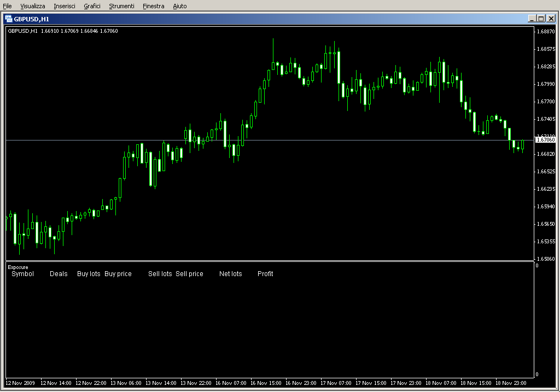Click the Sell lots column header
This screenshot has height=392, width=560.
[x=160, y=274]
